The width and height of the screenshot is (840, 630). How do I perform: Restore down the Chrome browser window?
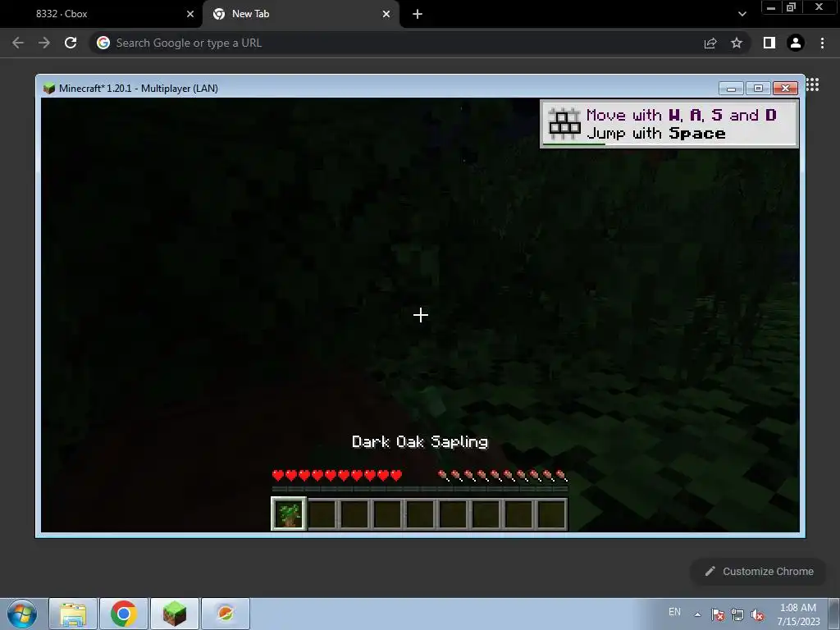(x=792, y=7)
